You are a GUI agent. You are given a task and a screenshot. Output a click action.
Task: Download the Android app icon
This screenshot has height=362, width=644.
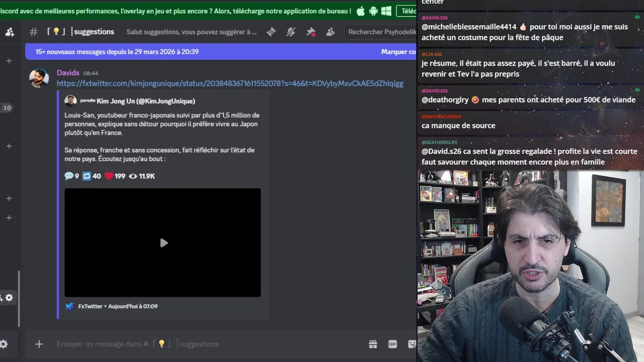coord(373,11)
